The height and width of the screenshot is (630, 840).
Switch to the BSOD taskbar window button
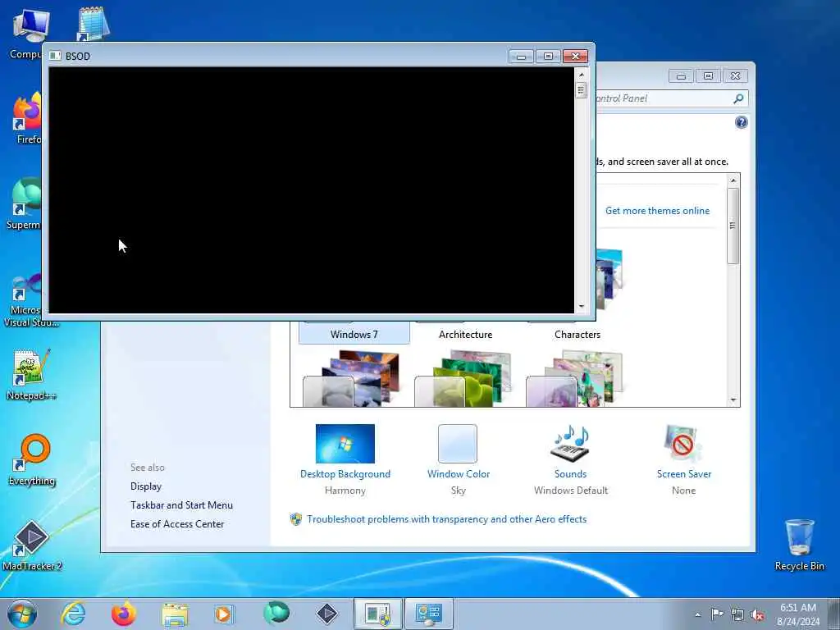[377, 614]
